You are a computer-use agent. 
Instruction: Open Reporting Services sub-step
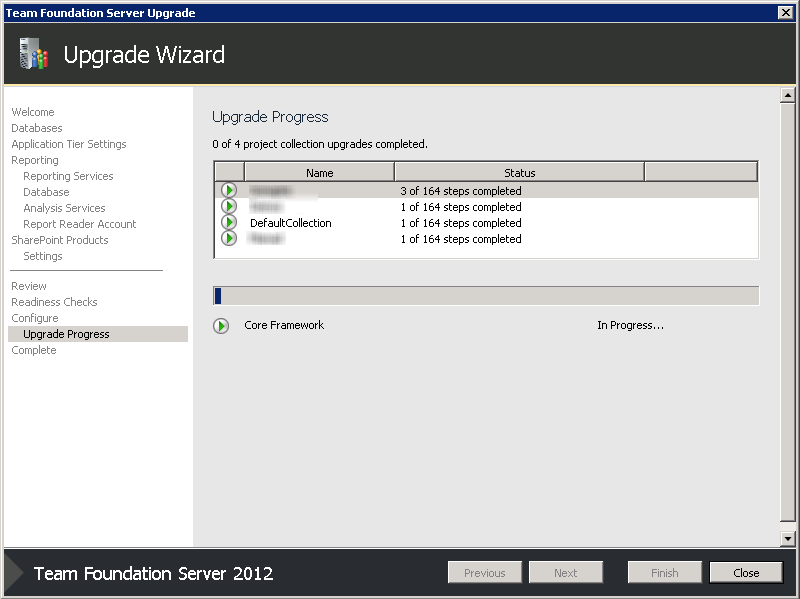tap(68, 176)
